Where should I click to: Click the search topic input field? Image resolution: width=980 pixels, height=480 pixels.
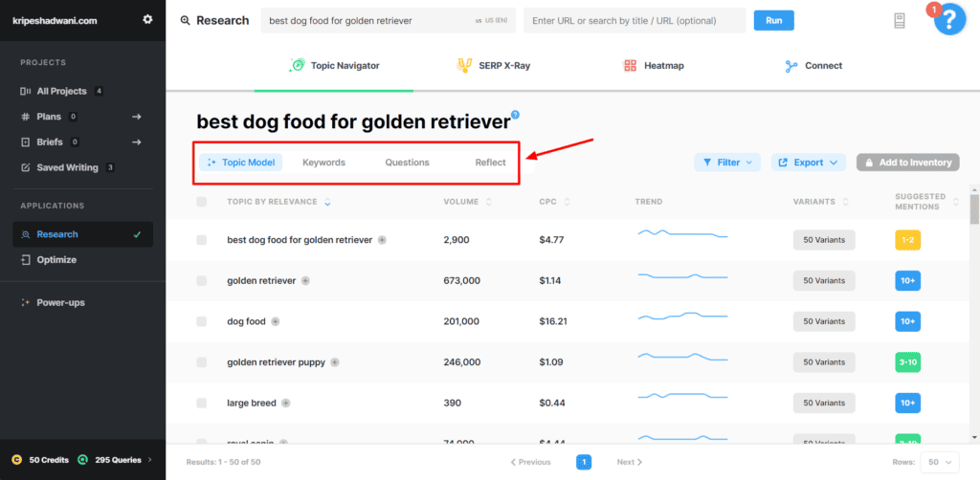coord(390,21)
